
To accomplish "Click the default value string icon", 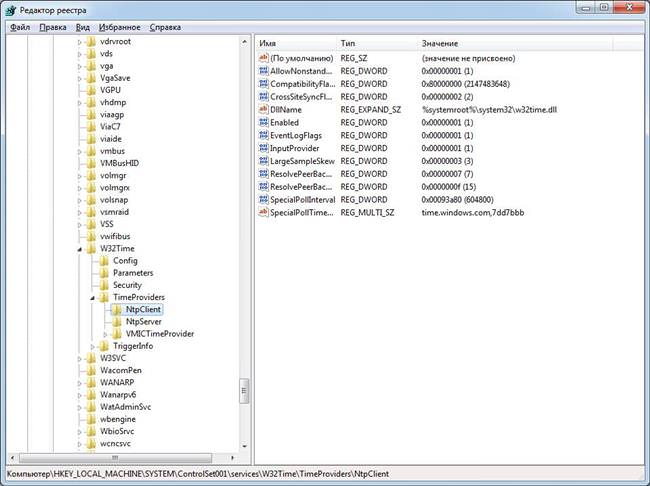I will pyautogui.click(x=263, y=58).
